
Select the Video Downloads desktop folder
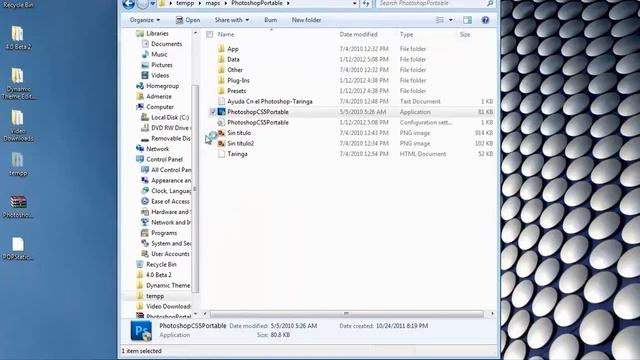click(x=17, y=126)
